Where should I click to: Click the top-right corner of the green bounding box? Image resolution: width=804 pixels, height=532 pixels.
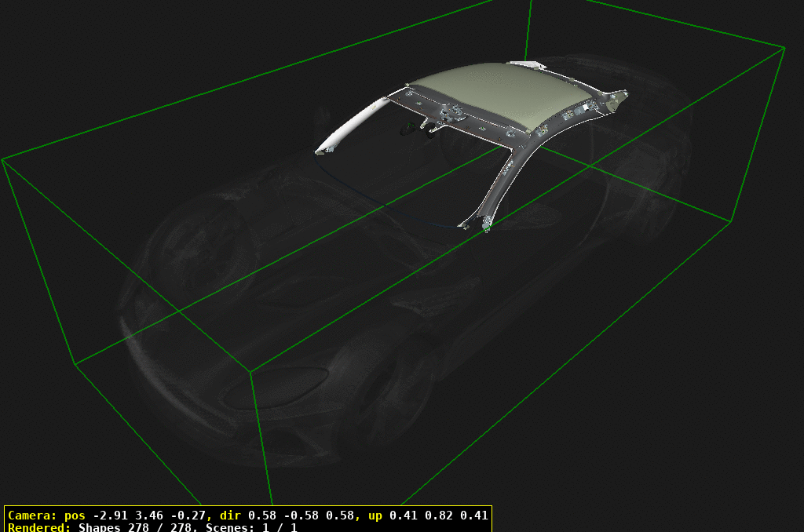[x=784, y=48]
